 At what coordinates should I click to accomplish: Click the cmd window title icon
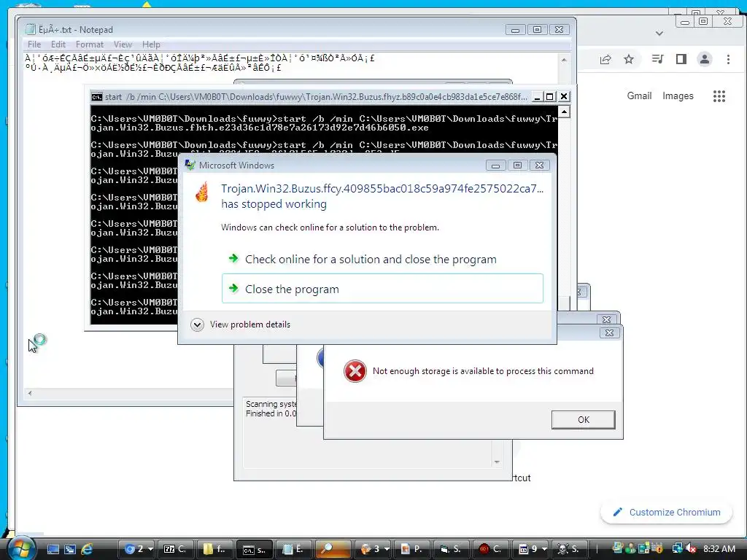97,97
